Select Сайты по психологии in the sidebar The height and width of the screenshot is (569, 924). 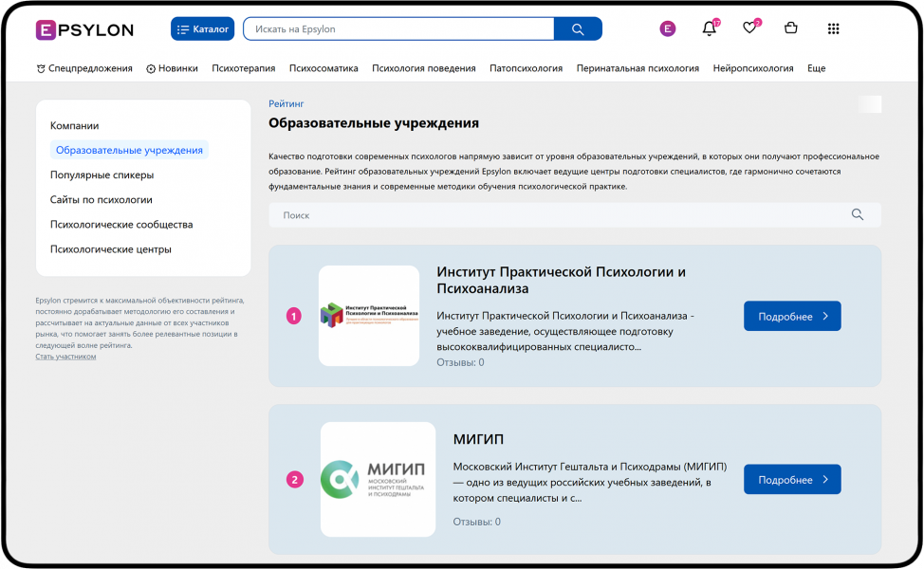coord(102,200)
